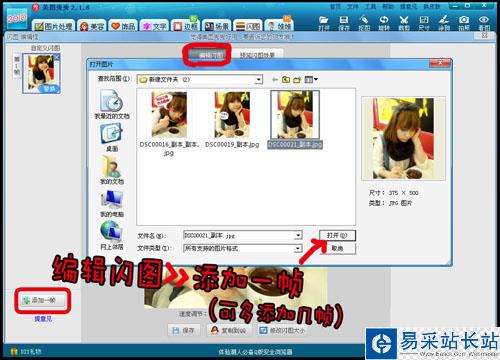Click the 提意见 link below 添加一帧
The image size is (500, 360).
[x=43, y=319]
